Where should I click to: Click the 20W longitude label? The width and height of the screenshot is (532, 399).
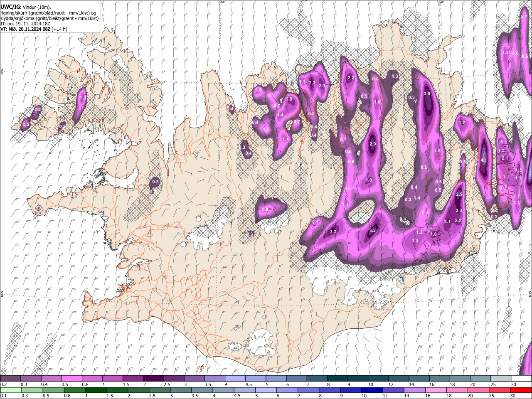pos(221,2)
